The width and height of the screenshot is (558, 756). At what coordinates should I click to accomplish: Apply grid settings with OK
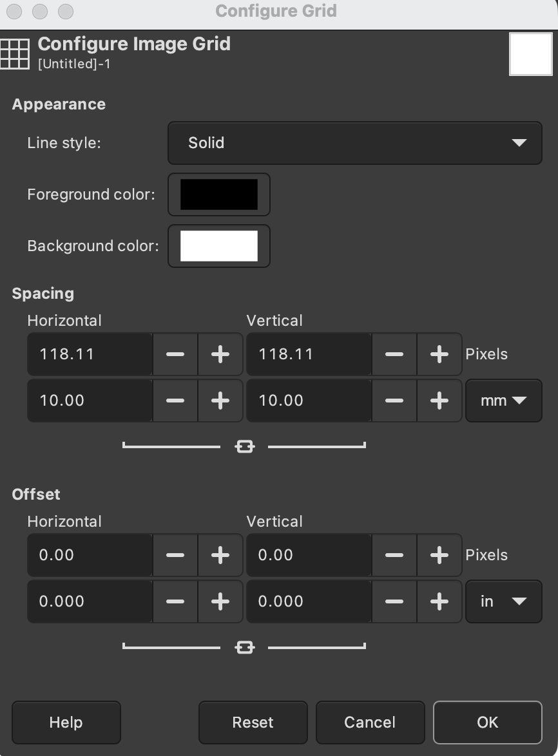[x=487, y=722]
